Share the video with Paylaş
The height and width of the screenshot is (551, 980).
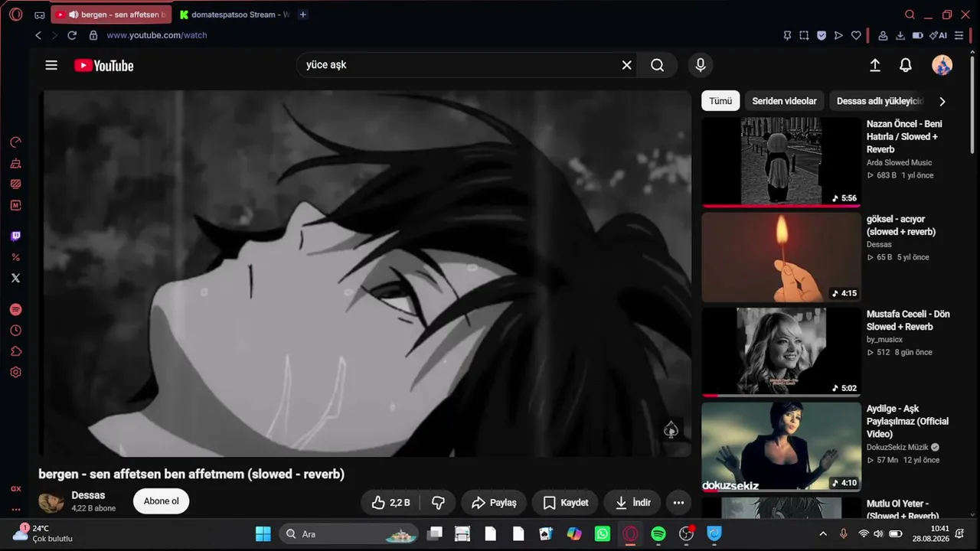point(494,503)
